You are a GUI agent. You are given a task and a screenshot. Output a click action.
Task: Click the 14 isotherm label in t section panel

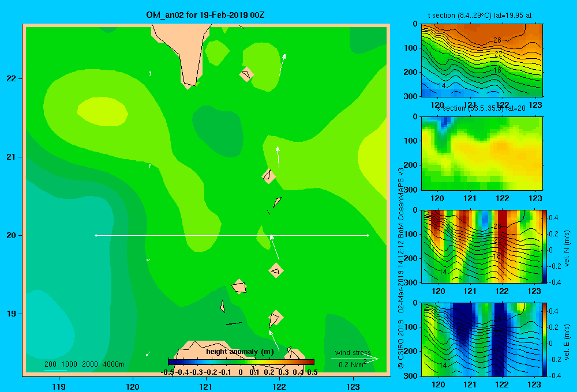click(x=442, y=86)
